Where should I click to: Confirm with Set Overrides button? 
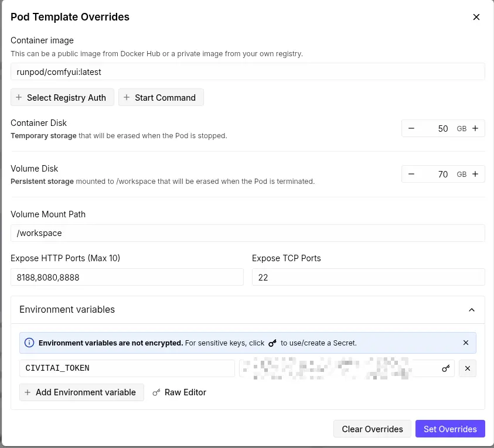point(450,429)
